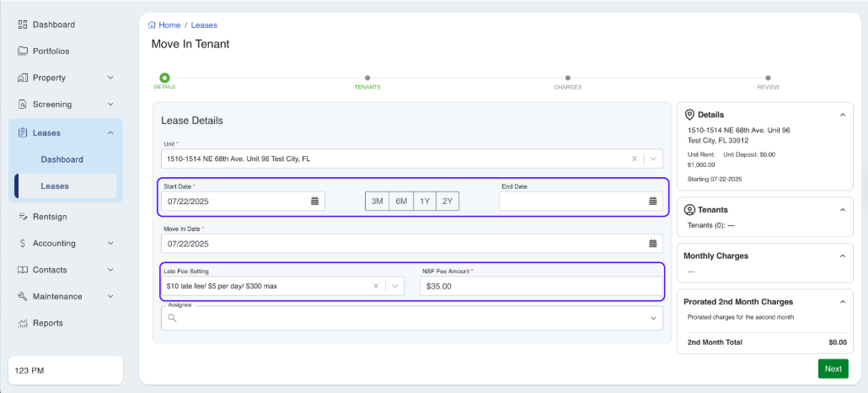The height and width of the screenshot is (393, 868).
Task: Select the 2Y lease term option
Action: (x=447, y=201)
